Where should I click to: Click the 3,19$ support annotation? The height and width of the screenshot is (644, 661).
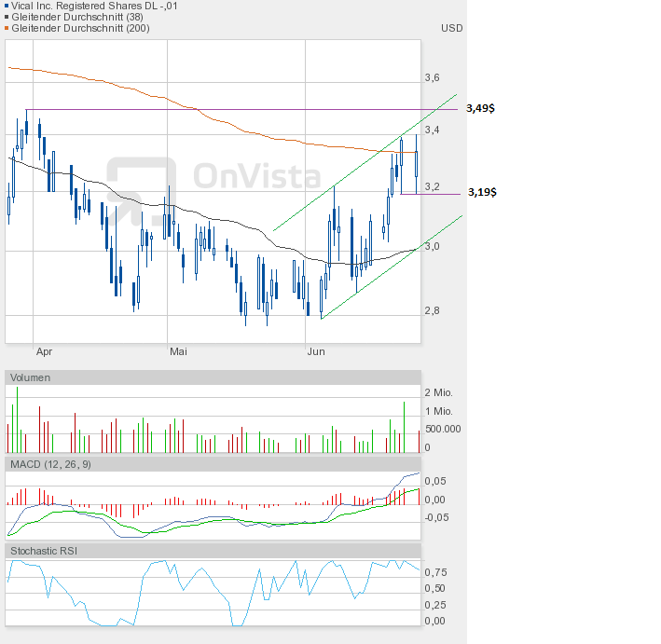482,192
